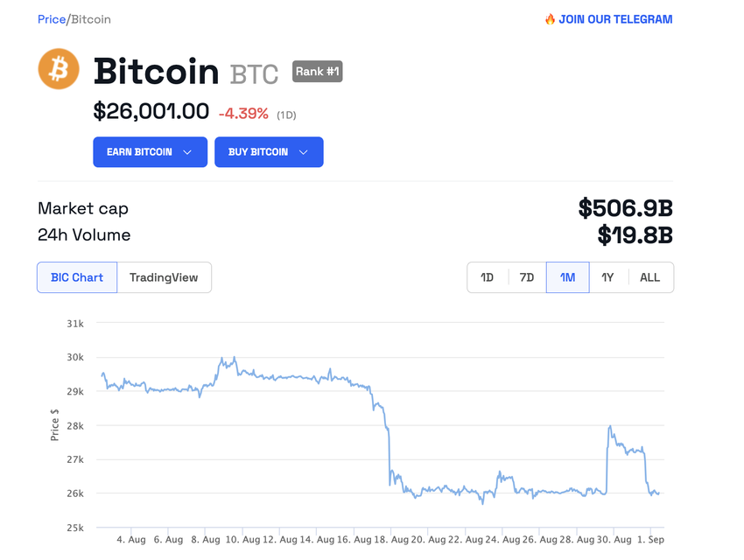This screenshot has width=744, height=560.
Task: Switch to the TradingView chart tab
Action: pos(165,276)
